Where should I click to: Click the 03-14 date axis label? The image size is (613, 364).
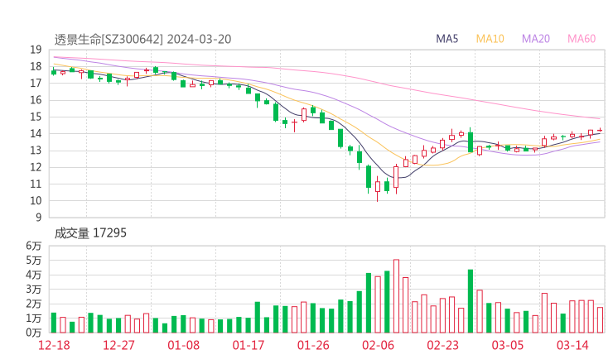pyautogui.click(x=572, y=345)
